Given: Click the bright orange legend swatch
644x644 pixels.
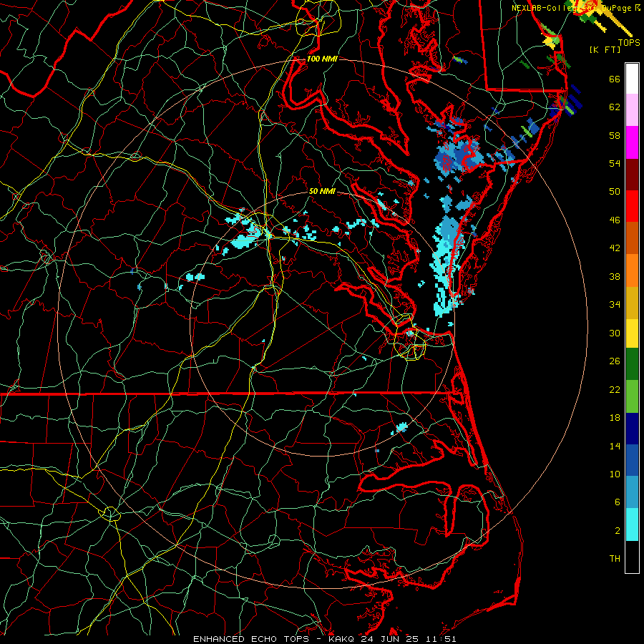Looking at the screenshot, I should (x=632, y=270).
